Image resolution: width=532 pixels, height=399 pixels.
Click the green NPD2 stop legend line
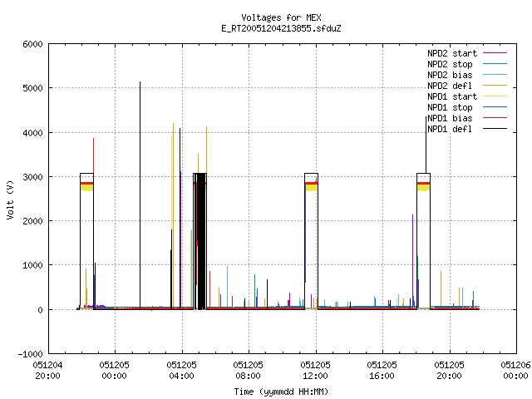tap(495, 63)
